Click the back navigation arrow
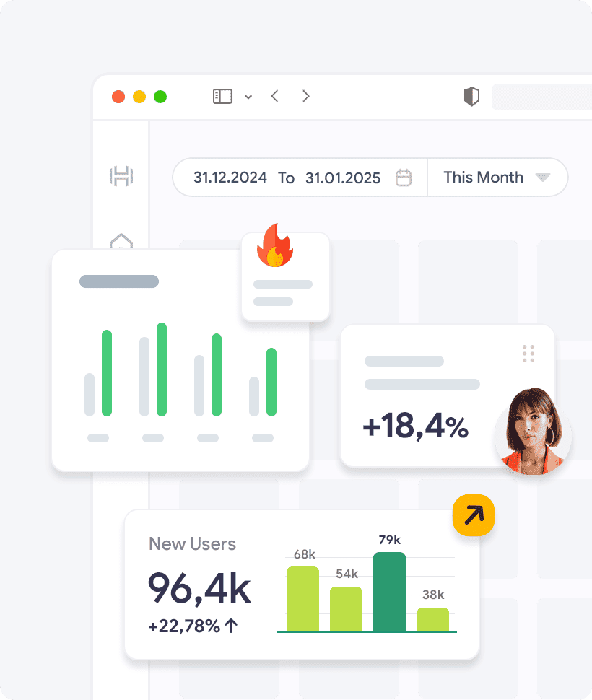The height and width of the screenshot is (700, 592). point(274,96)
